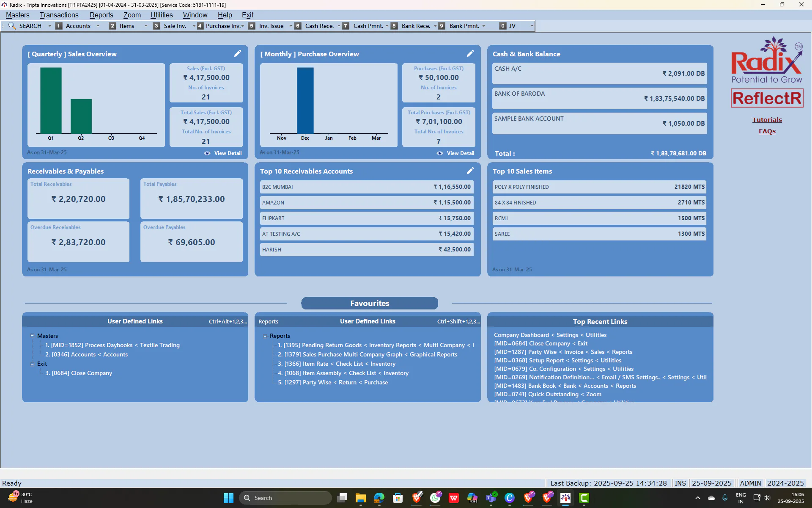The height and width of the screenshot is (508, 812).
Task: Collapse the Exit tree node
Action: [32, 364]
